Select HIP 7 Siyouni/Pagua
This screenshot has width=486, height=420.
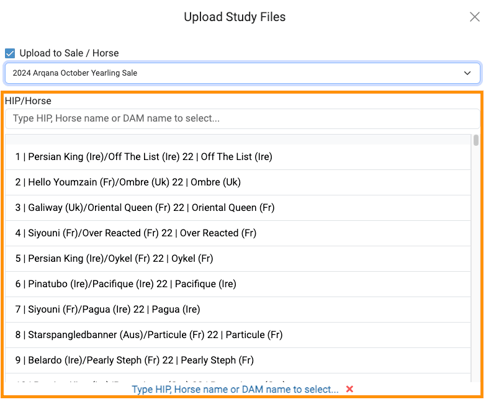[238, 309]
